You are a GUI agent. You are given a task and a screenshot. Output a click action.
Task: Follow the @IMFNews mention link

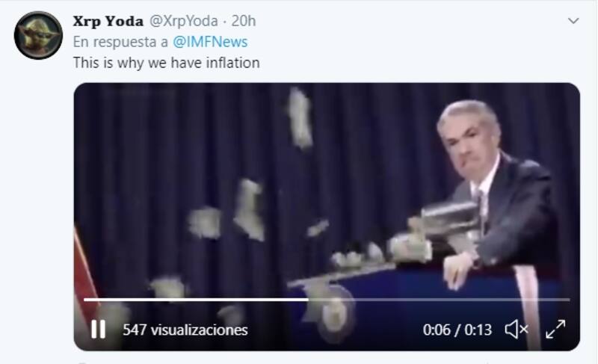(210, 42)
